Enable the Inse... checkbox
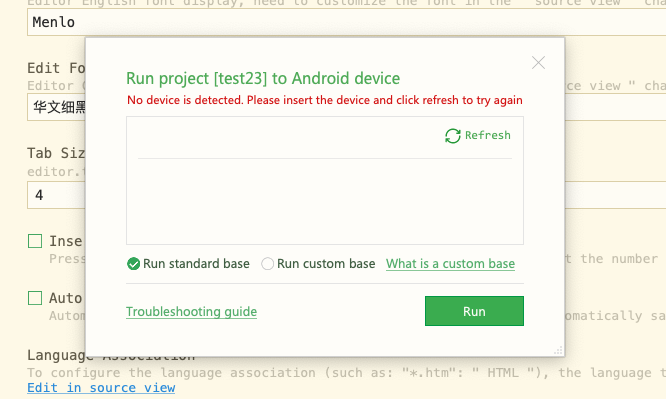This screenshot has height=399, width=666. click(x=35, y=241)
